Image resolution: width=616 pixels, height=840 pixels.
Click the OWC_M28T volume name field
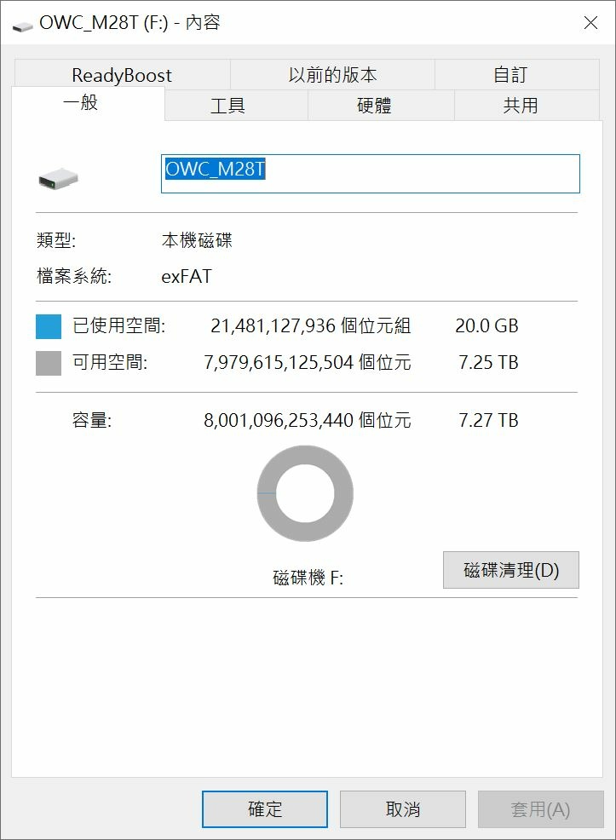pos(370,174)
